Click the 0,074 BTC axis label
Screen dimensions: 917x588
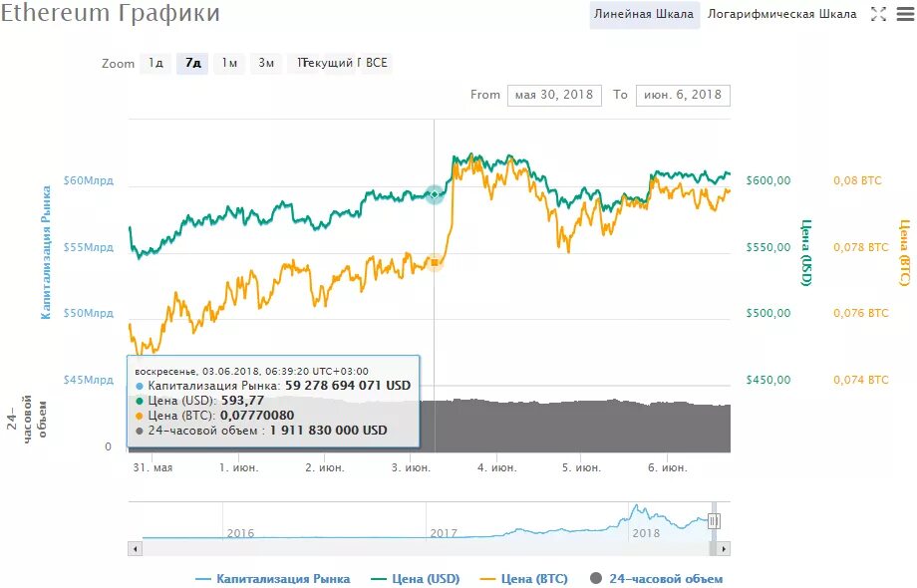click(861, 380)
